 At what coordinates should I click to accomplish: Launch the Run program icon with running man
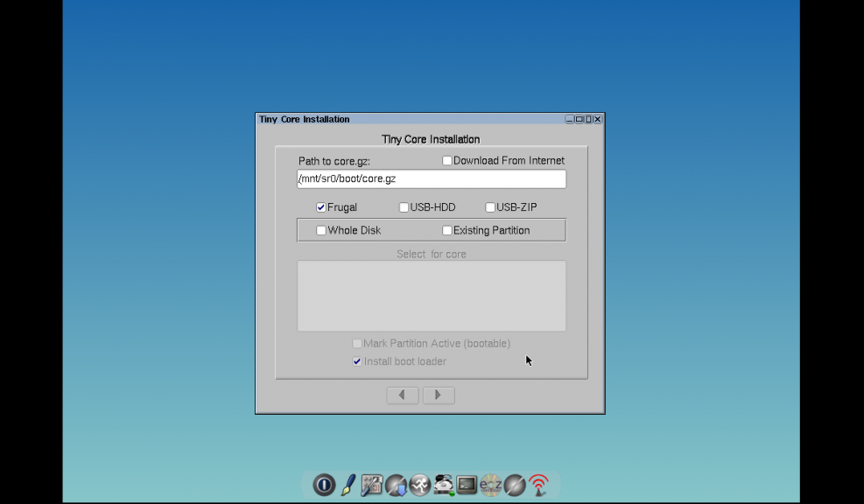click(x=419, y=484)
